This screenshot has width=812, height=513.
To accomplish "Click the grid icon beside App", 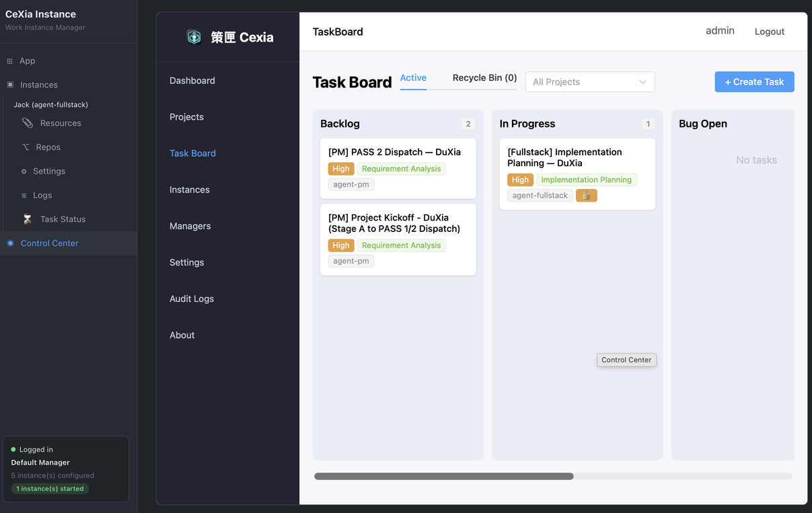I will click(9, 61).
